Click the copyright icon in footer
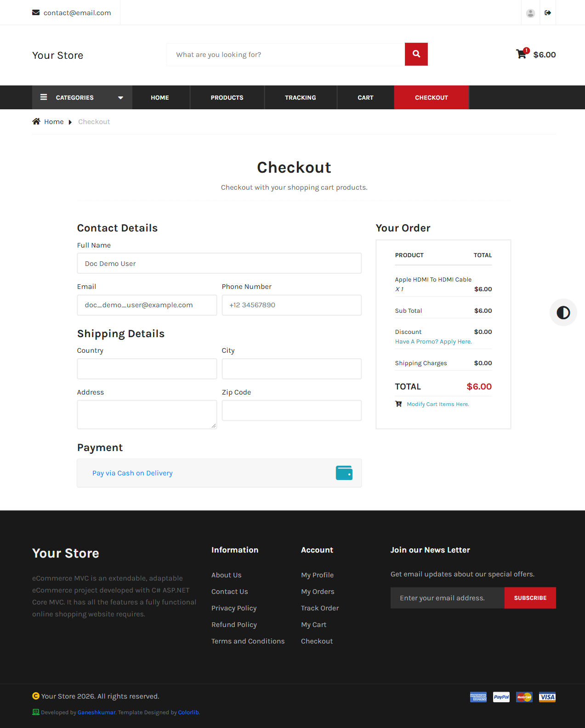This screenshot has height=728, width=585. pos(36,696)
